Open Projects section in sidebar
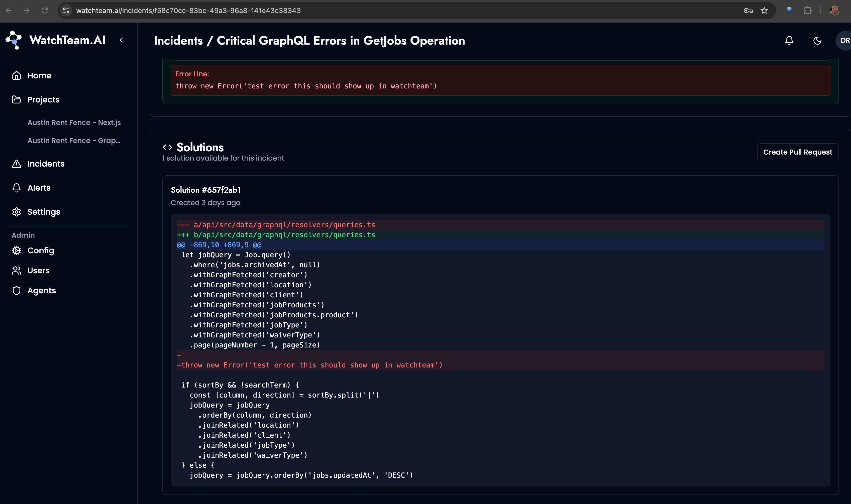 click(x=43, y=99)
